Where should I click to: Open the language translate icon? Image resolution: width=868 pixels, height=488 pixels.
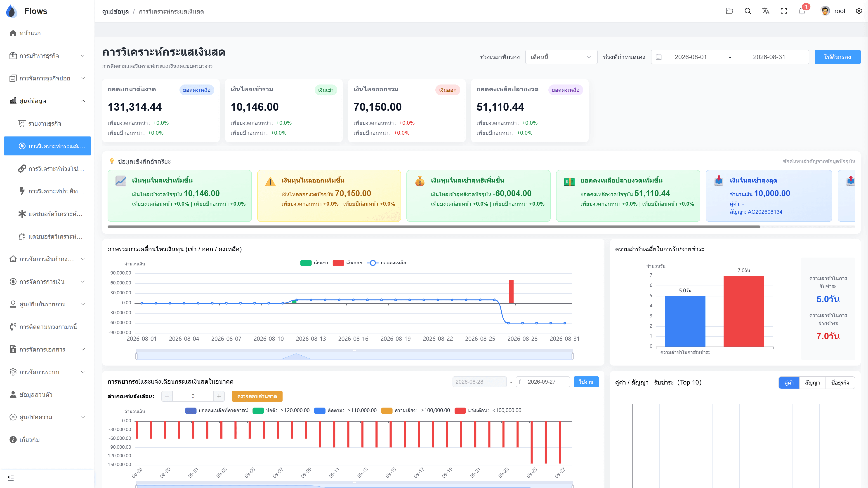pos(766,11)
